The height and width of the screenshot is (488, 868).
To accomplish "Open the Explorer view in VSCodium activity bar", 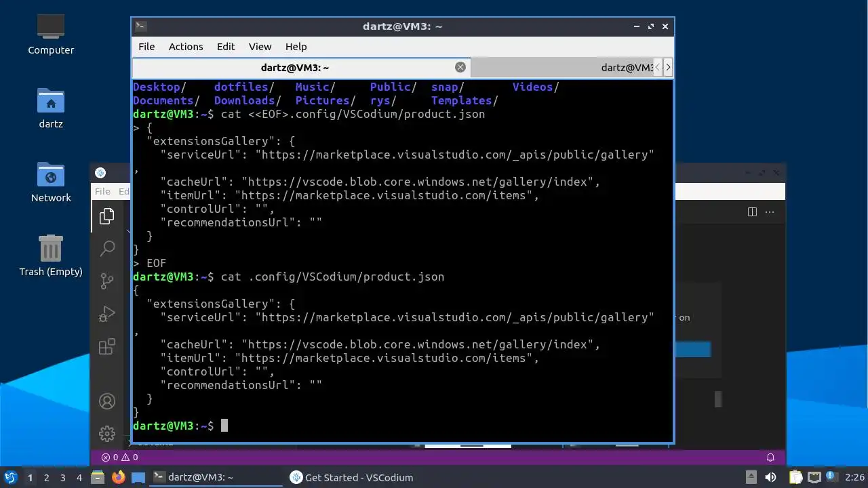I will coord(107,216).
